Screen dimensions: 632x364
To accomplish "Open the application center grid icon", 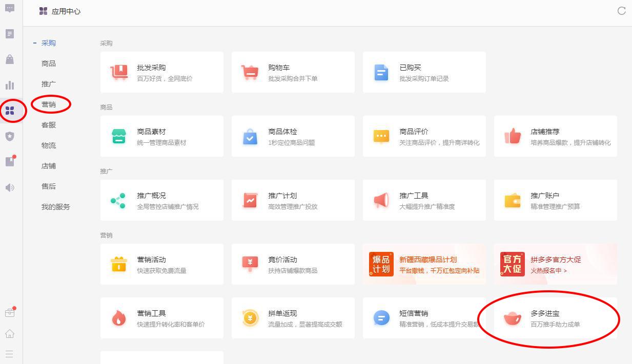I will click(10, 111).
